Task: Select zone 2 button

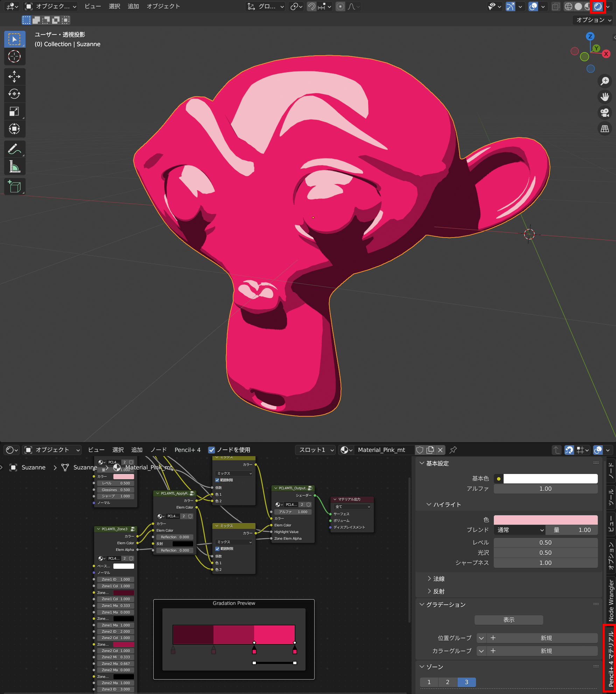Action: pyautogui.click(x=447, y=682)
